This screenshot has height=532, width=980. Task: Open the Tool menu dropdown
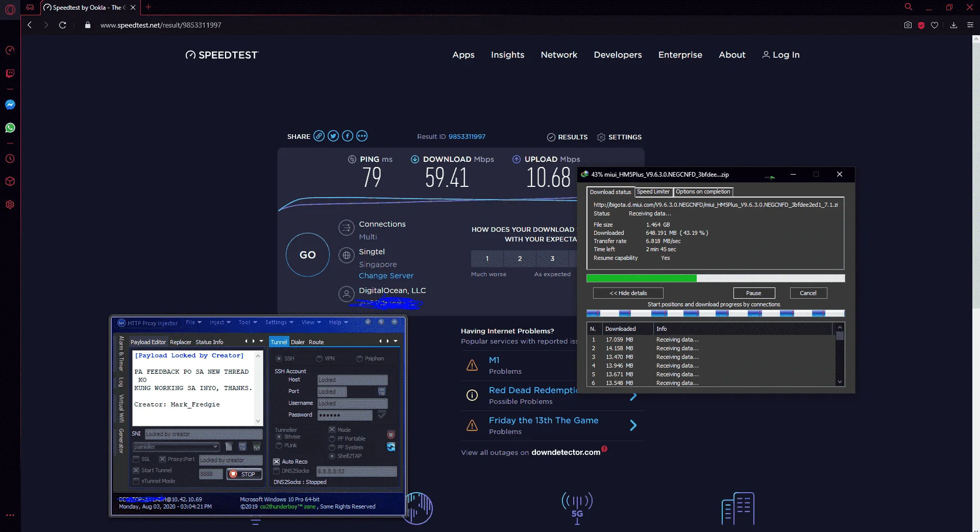(x=248, y=323)
